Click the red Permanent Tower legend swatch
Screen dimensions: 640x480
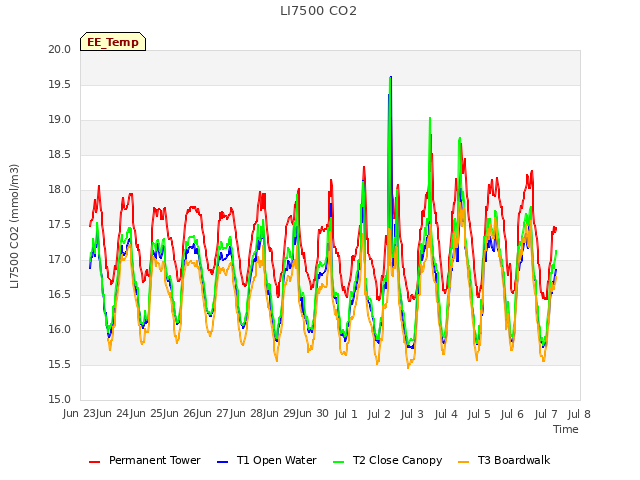pos(95,462)
